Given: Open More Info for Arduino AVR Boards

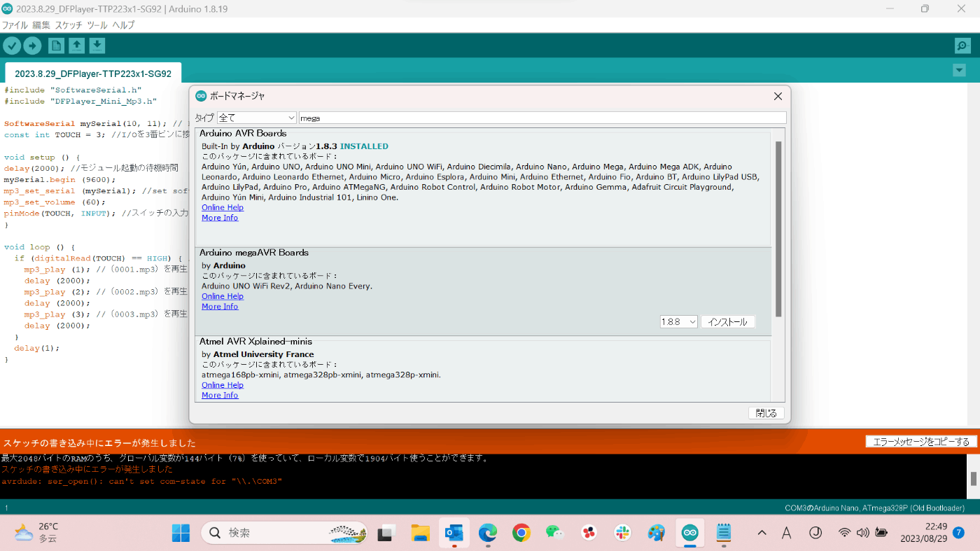Looking at the screenshot, I should click(220, 218).
